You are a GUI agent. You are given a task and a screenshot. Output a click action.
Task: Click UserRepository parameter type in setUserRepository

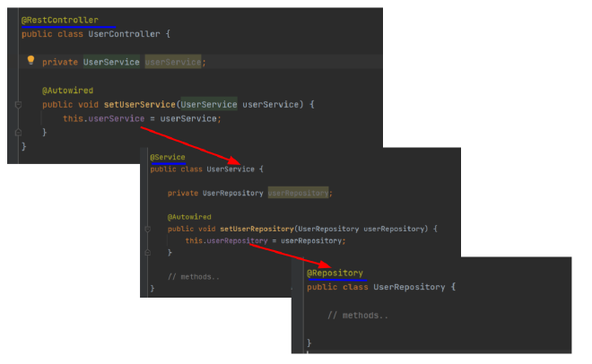[328, 229]
